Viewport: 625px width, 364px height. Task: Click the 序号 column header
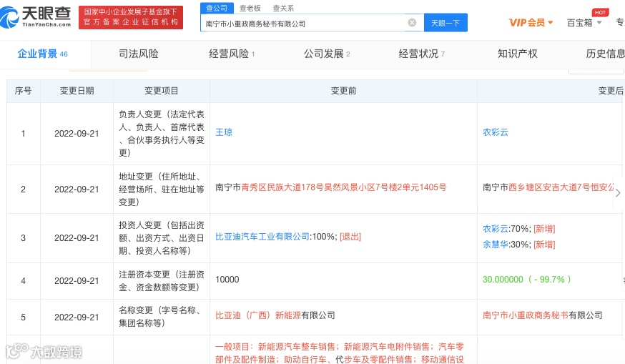coord(23,91)
